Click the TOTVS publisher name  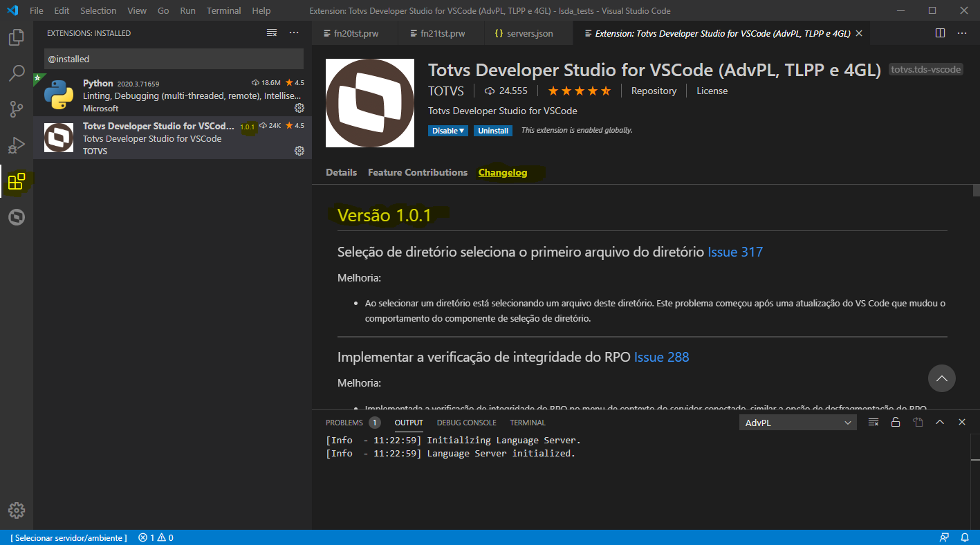pos(446,91)
